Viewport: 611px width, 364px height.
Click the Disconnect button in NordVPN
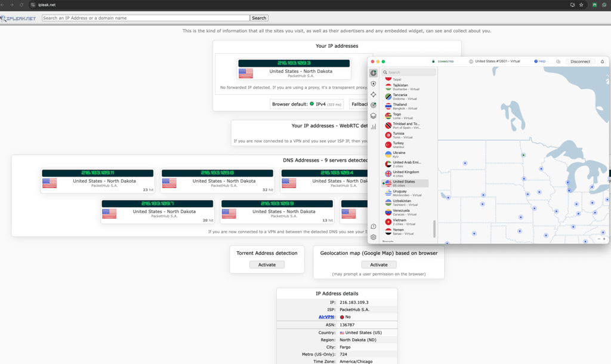580,61
